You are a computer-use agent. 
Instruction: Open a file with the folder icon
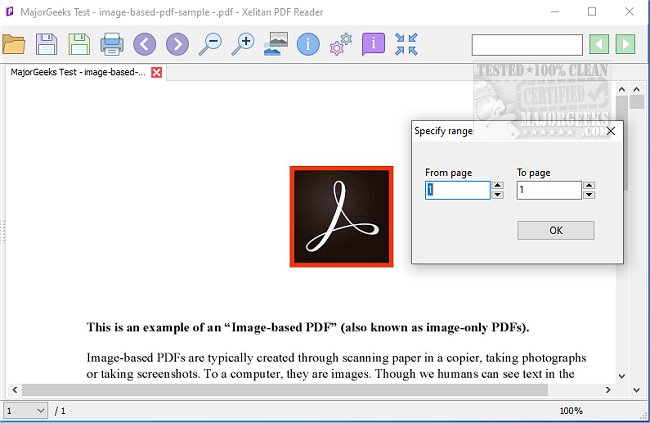(14, 44)
